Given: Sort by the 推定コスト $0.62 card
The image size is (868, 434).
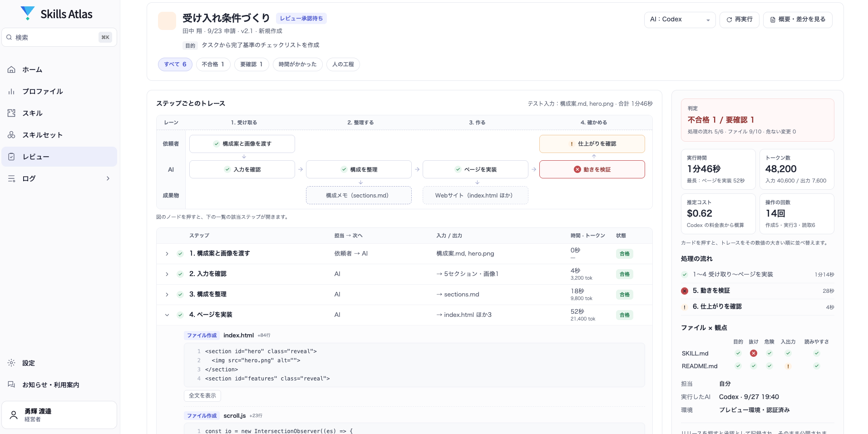Looking at the screenshot, I should [718, 213].
